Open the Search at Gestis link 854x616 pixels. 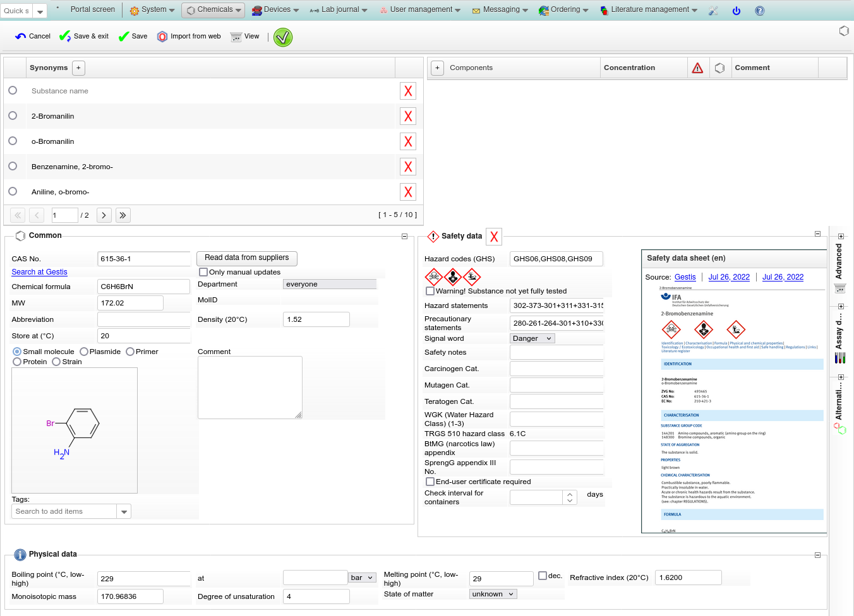(x=39, y=272)
